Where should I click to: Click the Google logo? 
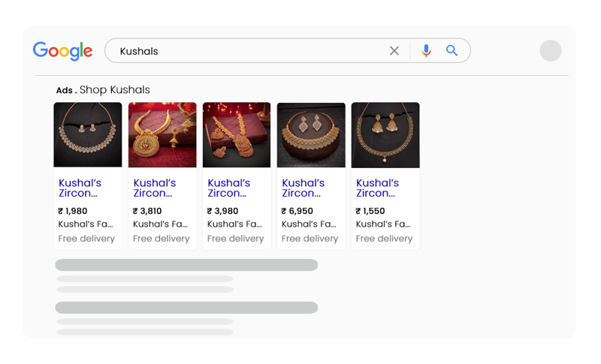(62, 51)
